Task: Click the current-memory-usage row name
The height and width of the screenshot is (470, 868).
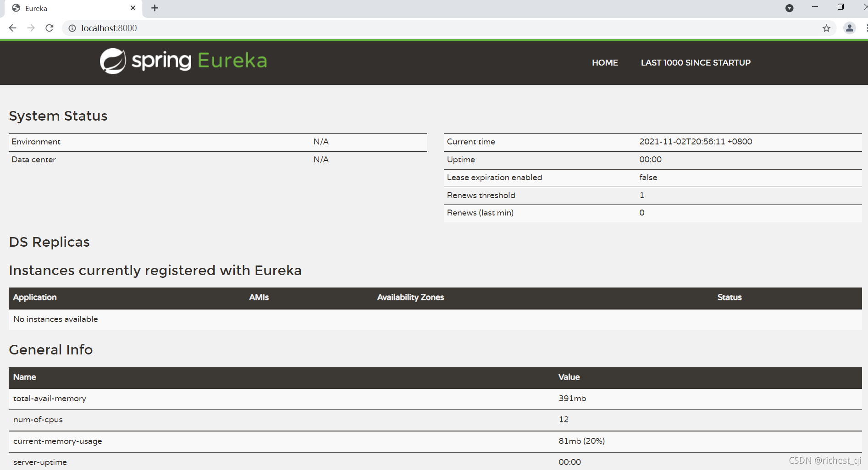Action: [58, 441]
